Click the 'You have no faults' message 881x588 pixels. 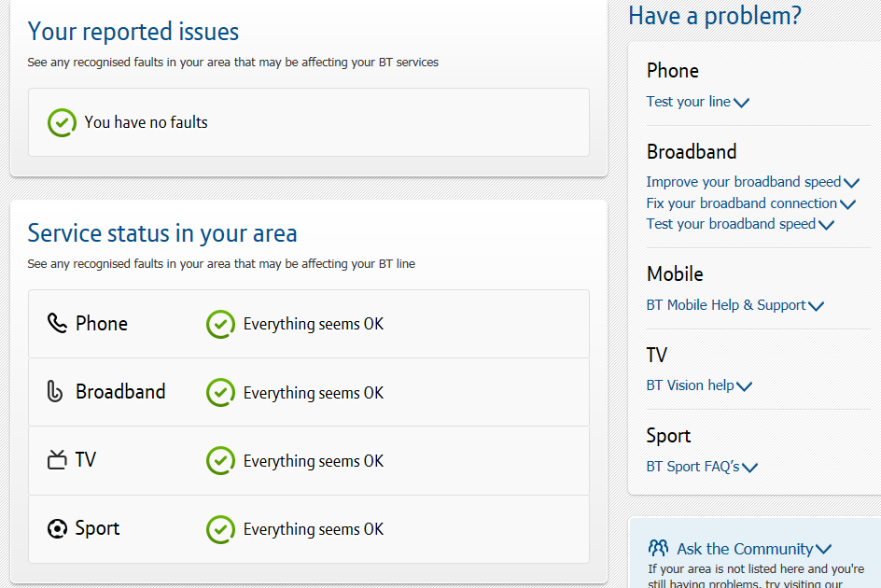(147, 122)
